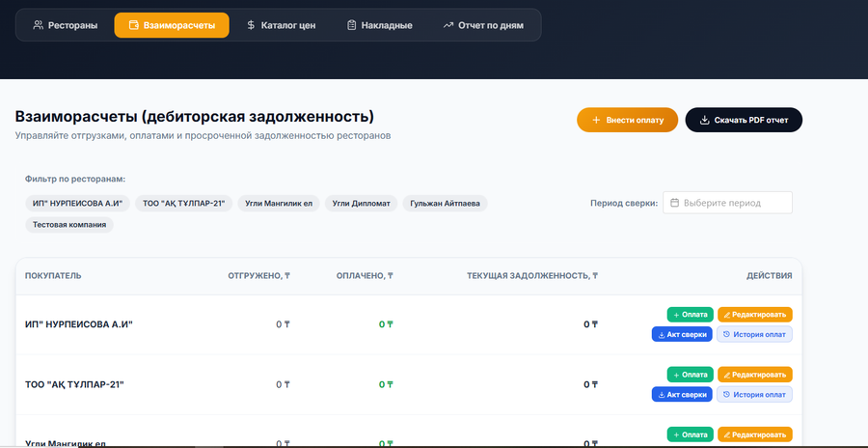The width and height of the screenshot is (868, 448).
Task: Open История оплат for ИП" НУРПЕИСОВА А.И"
Action: pos(754,334)
